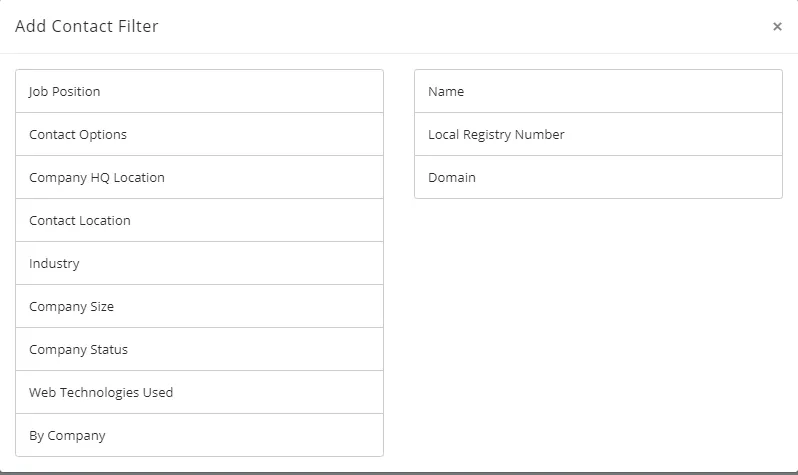Viewport: 798px width, 475px height.
Task: Filter contacts by company headcount size
Action: click(199, 306)
